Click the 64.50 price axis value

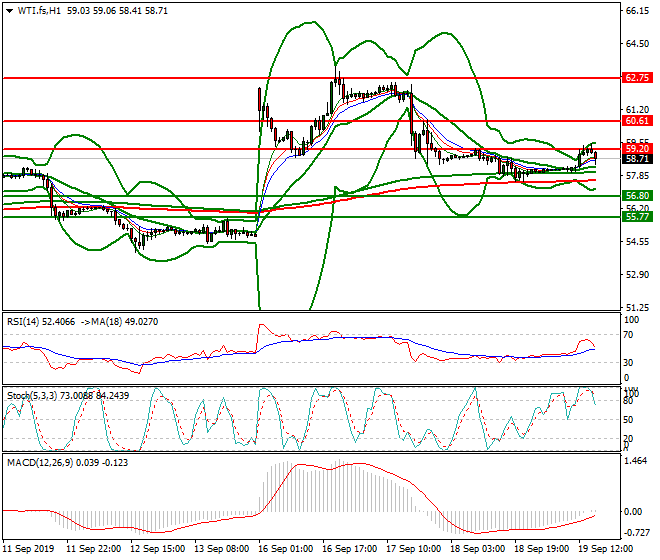pyautogui.click(x=637, y=44)
